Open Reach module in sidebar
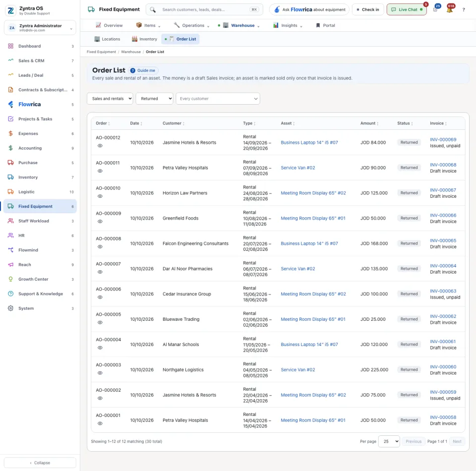This screenshot has height=471, width=476. click(x=40, y=265)
